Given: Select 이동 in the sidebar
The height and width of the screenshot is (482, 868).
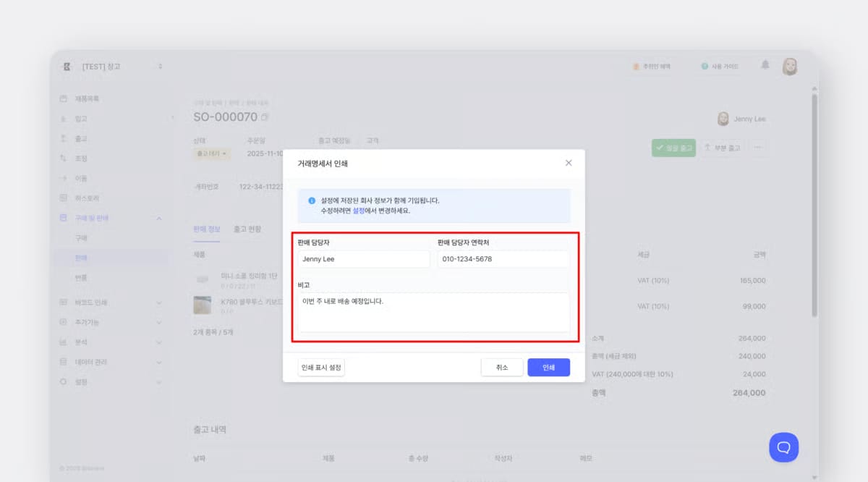Looking at the screenshot, I should click(x=82, y=177).
